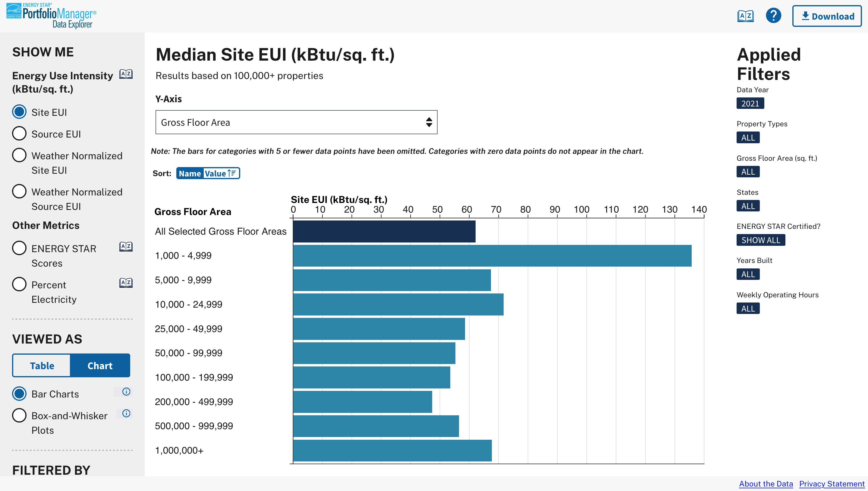Click the Help question mark icon
Image resolution: width=868 pixels, height=491 pixels.
point(774,16)
